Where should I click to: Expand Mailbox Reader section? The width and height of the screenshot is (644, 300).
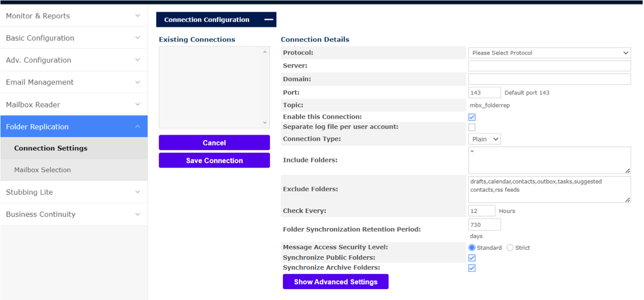point(74,105)
